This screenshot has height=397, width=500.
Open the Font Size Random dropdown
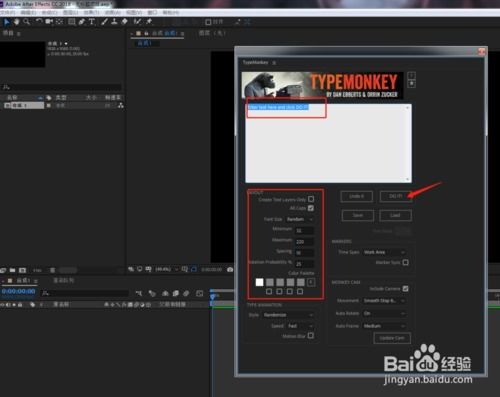[300, 219]
